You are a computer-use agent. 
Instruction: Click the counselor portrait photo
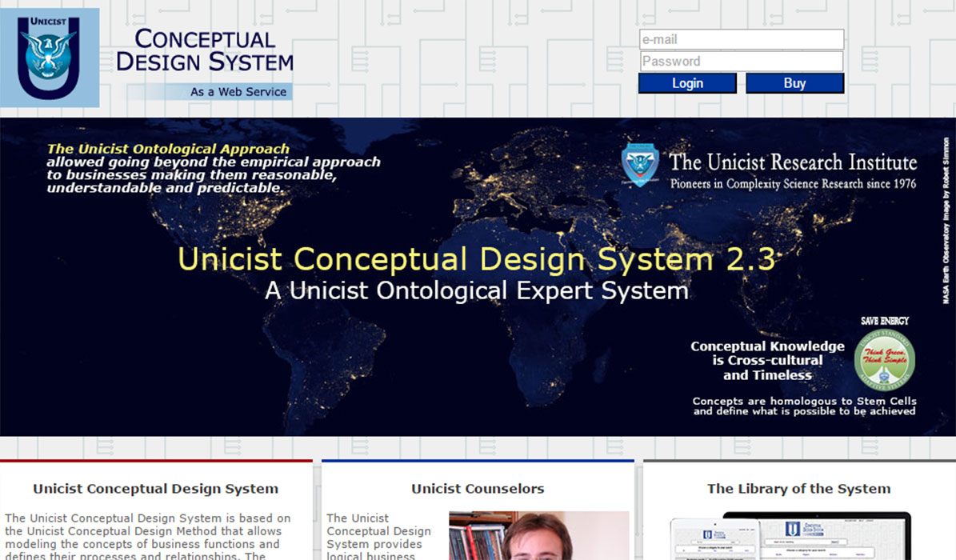coord(538,536)
